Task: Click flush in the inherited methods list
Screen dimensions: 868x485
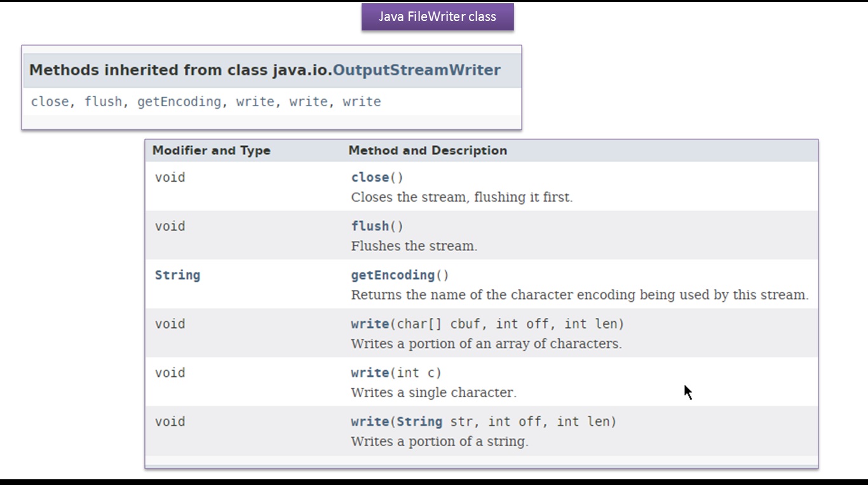Action: point(103,102)
